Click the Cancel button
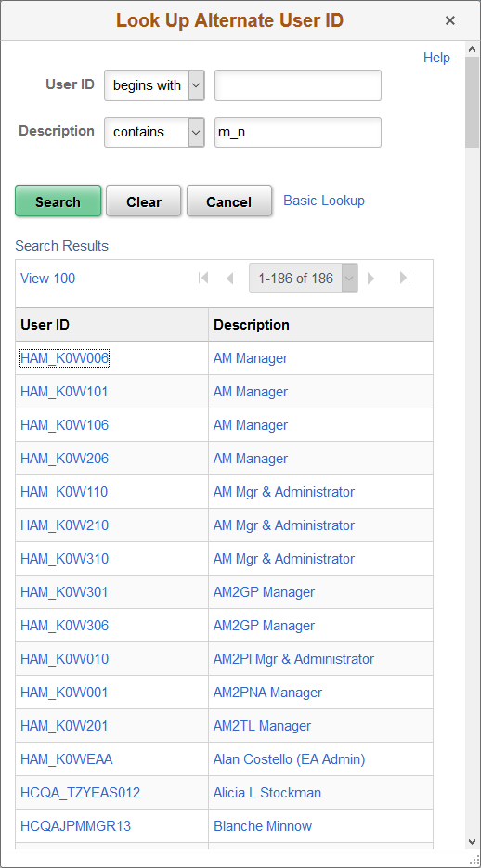 pyautogui.click(x=229, y=201)
